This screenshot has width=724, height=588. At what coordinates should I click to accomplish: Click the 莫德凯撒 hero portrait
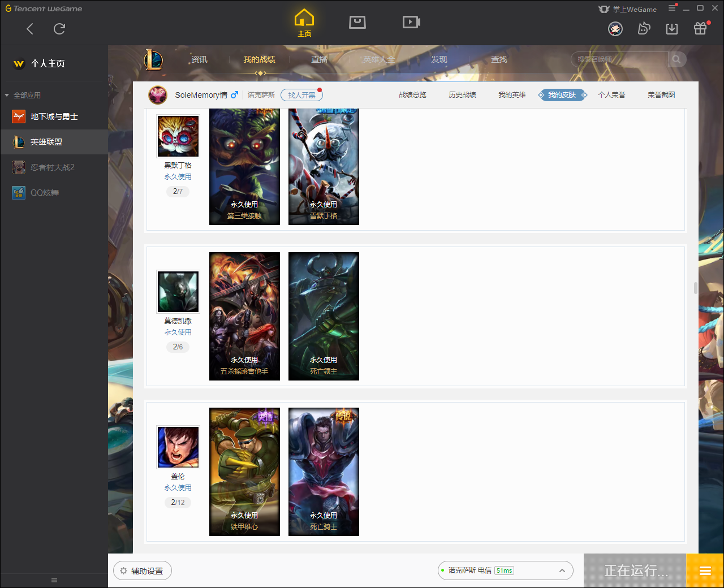tap(178, 292)
